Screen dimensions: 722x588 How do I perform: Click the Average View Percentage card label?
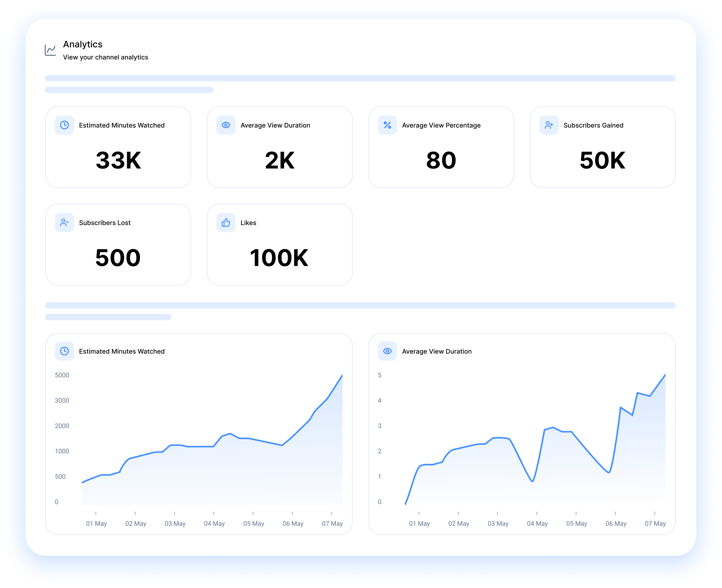[441, 125]
